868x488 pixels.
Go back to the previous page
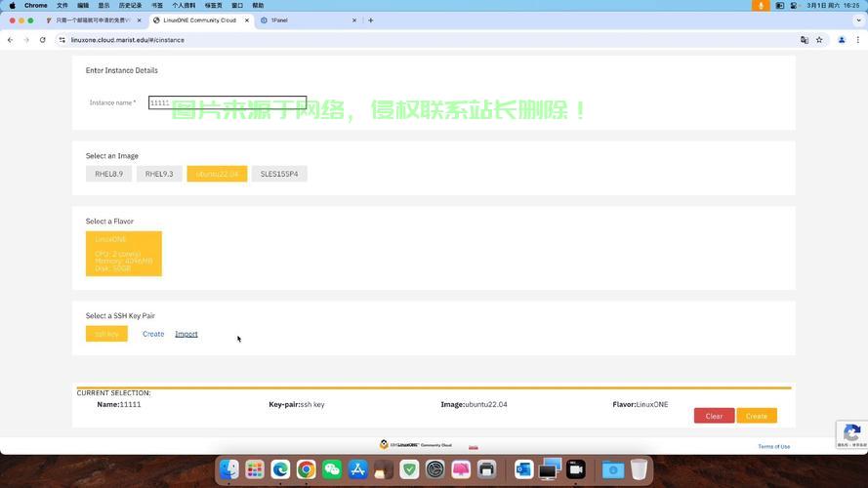coord(10,40)
